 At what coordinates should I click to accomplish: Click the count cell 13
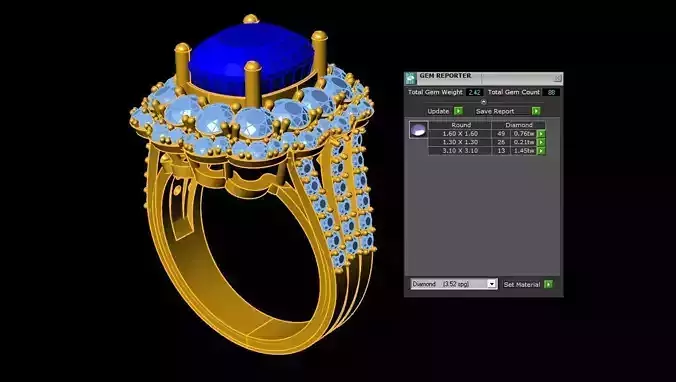[x=501, y=151]
